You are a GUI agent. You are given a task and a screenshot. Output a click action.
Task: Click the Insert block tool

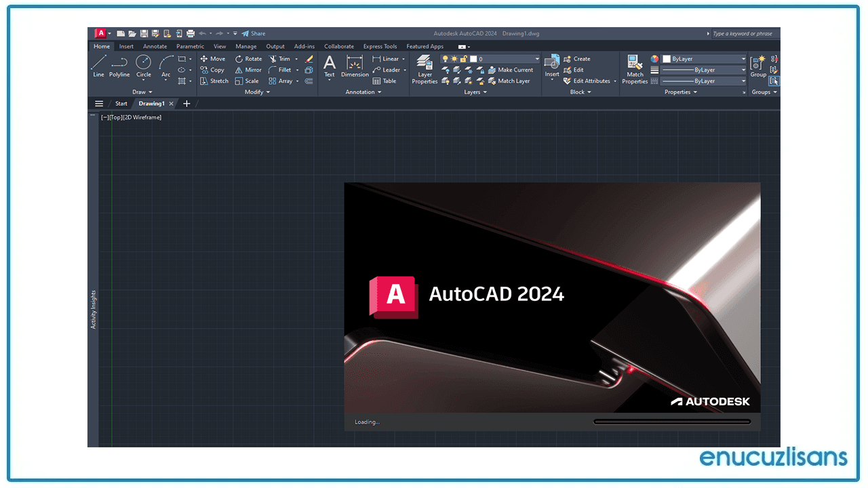point(552,66)
